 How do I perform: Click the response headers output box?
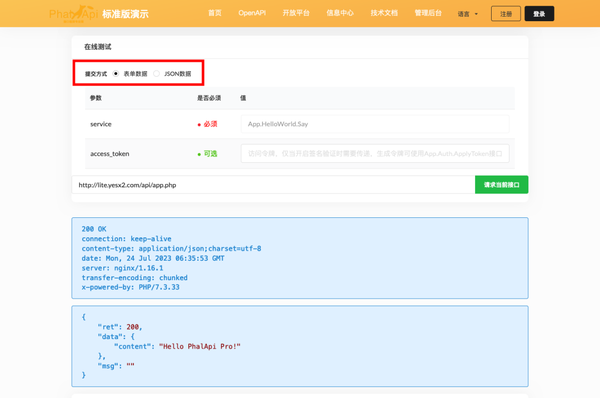click(x=300, y=258)
